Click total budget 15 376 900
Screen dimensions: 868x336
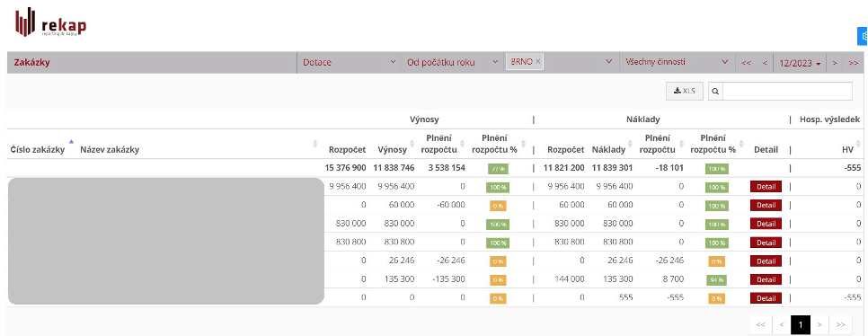(x=345, y=168)
